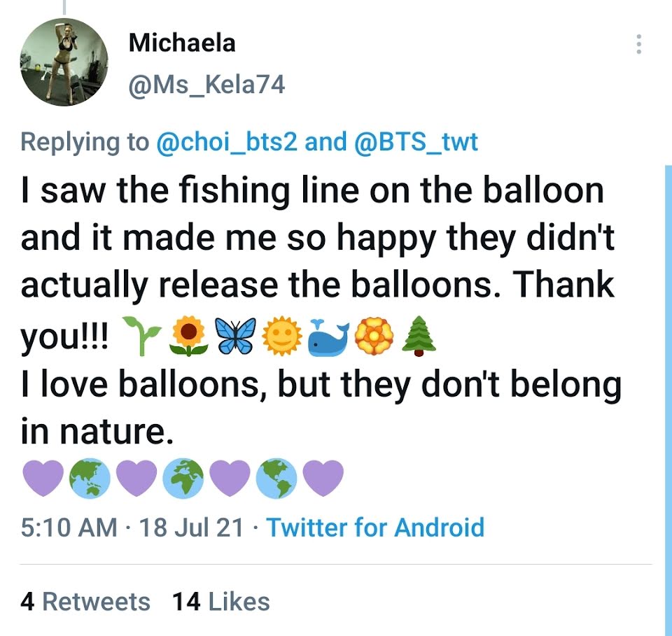This screenshot has width=672, height=636.
Task: Click the display name Michaela
Action: [182, 43]
